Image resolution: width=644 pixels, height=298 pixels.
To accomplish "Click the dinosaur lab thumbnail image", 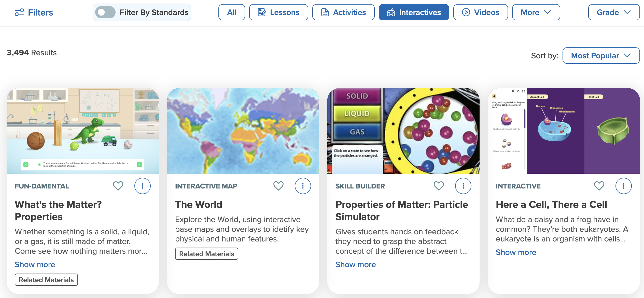I will [83, 131].
